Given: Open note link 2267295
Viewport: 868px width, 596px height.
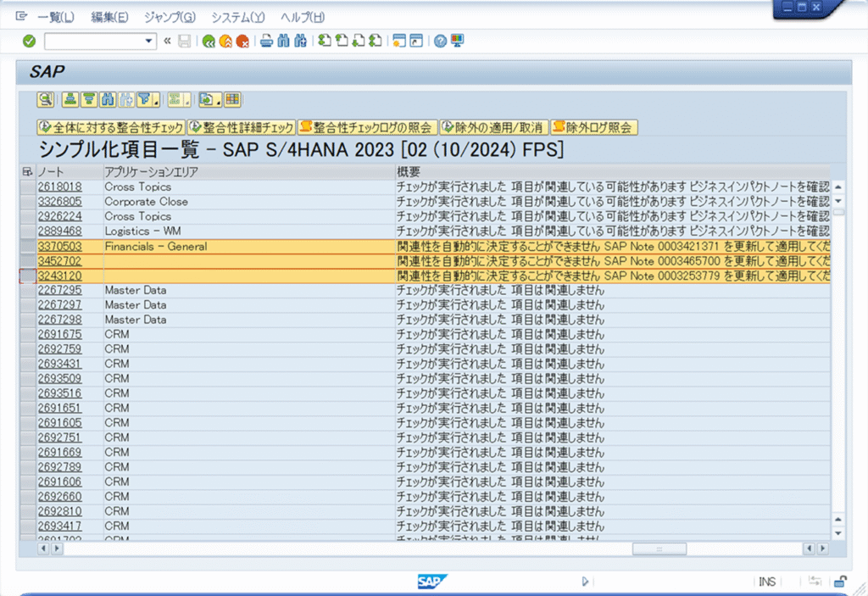Looking at the screenshot, I should (60, 290).
